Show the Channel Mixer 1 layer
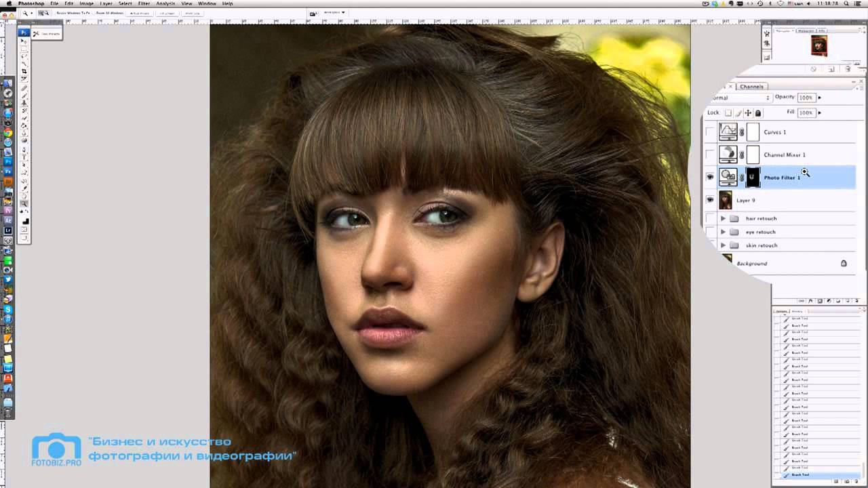Viewport: 868px width, 488px height. click(x=710, y=155)
